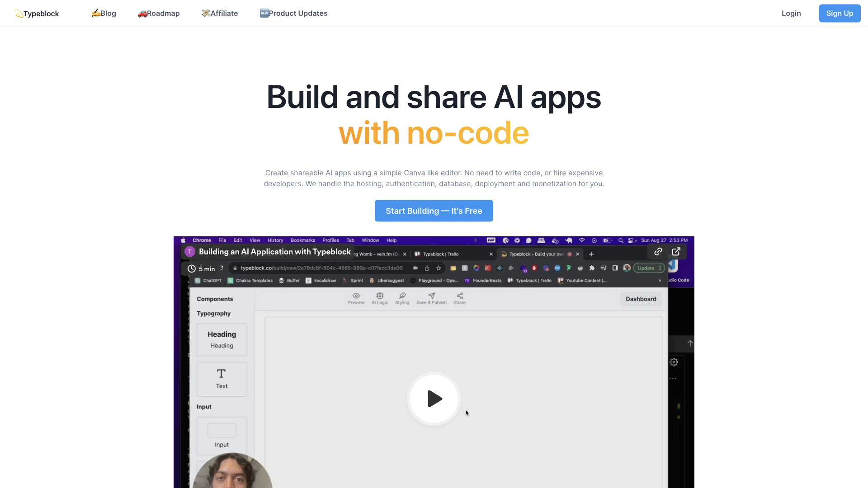
Task: Click the Share icon in toolbar
Action: 460,298
